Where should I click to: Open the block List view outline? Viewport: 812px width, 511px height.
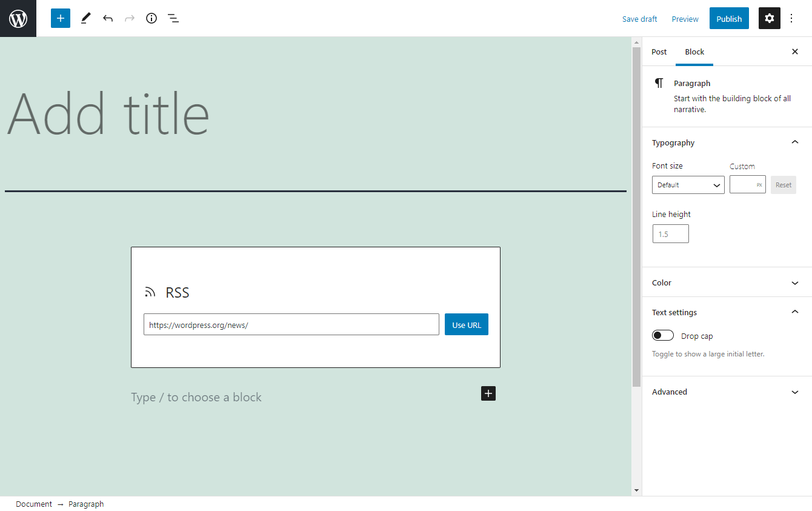click(x=173, y=18)
